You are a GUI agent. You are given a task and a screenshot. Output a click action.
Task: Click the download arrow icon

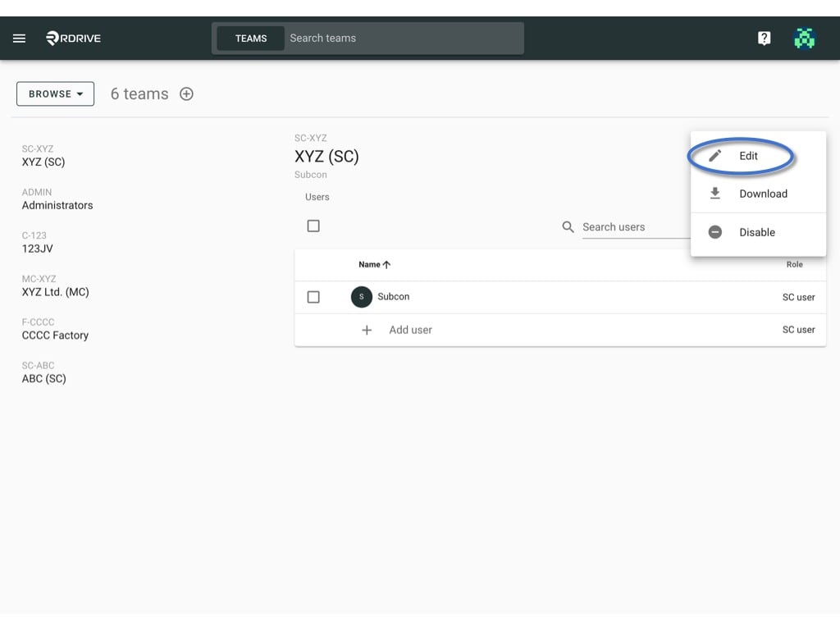point(714,194)
